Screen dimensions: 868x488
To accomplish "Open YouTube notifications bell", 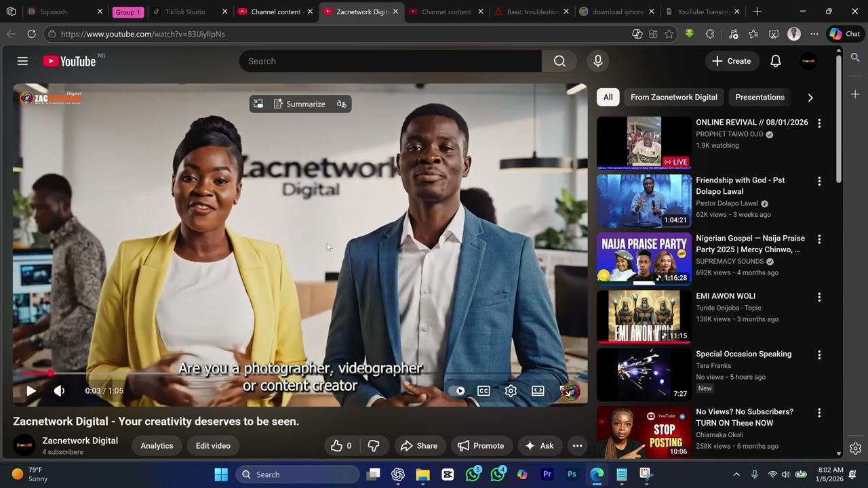I will coord(776,61).
